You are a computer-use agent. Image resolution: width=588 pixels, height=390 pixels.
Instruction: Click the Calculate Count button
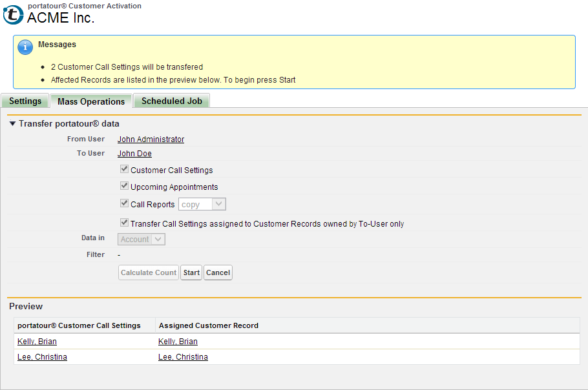click(148, 272)
